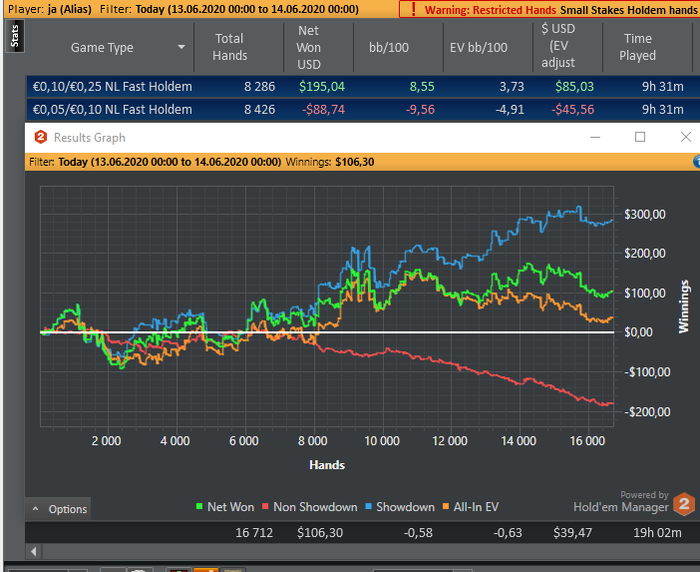The height and width of the screenshot is (572, 700).
Task: Sort by the EV bb/100 column header
Action: point(479,47)
